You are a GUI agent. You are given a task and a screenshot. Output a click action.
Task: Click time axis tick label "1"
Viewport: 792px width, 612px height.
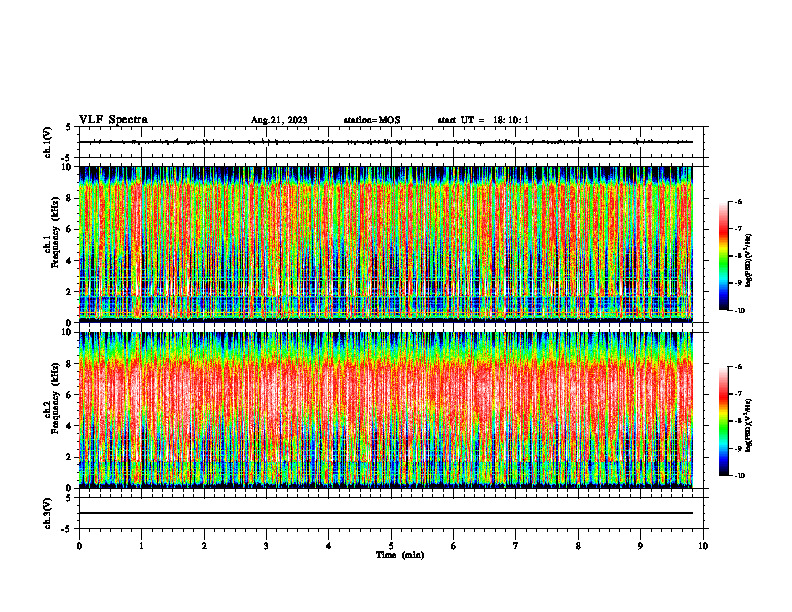coord(141,546)
